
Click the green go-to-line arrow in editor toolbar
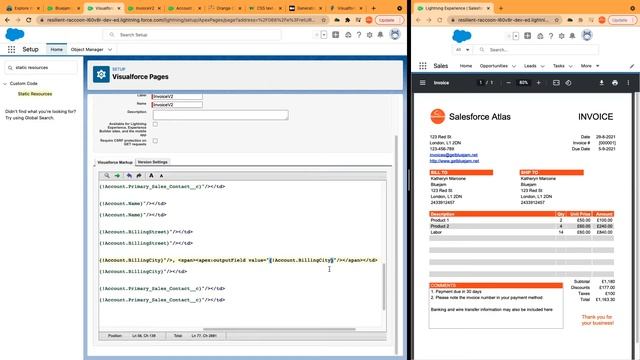118,176
